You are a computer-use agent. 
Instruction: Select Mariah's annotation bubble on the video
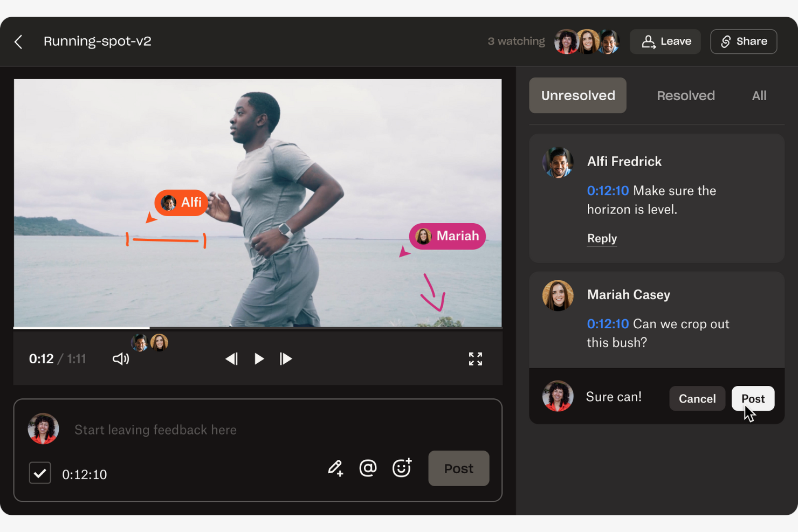coord(447,236)
